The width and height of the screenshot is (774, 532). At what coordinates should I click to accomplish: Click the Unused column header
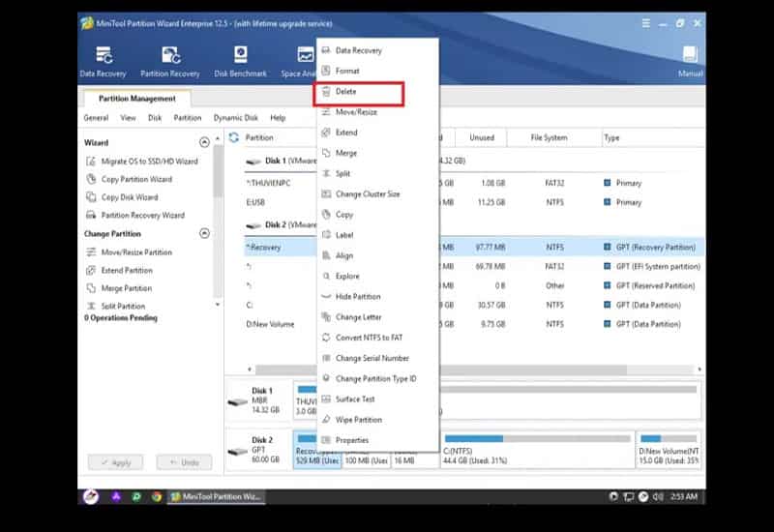[x=481, y=137]
